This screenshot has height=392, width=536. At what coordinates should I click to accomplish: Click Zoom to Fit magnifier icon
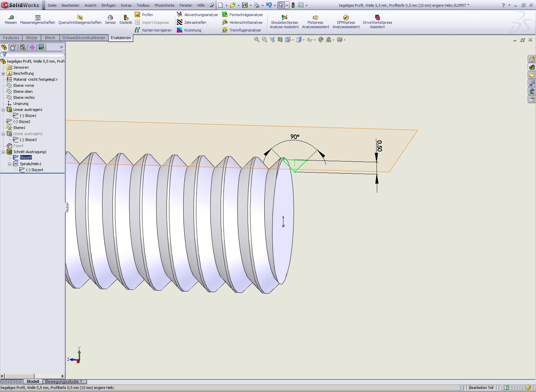(x=257, y=40)
